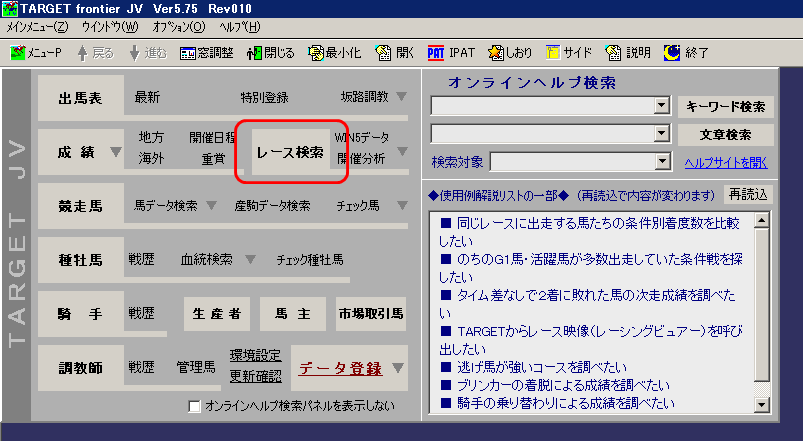This screenshot has width=803, height=441.
Task: Click the サイド panel icon
Action: (553, 52)
